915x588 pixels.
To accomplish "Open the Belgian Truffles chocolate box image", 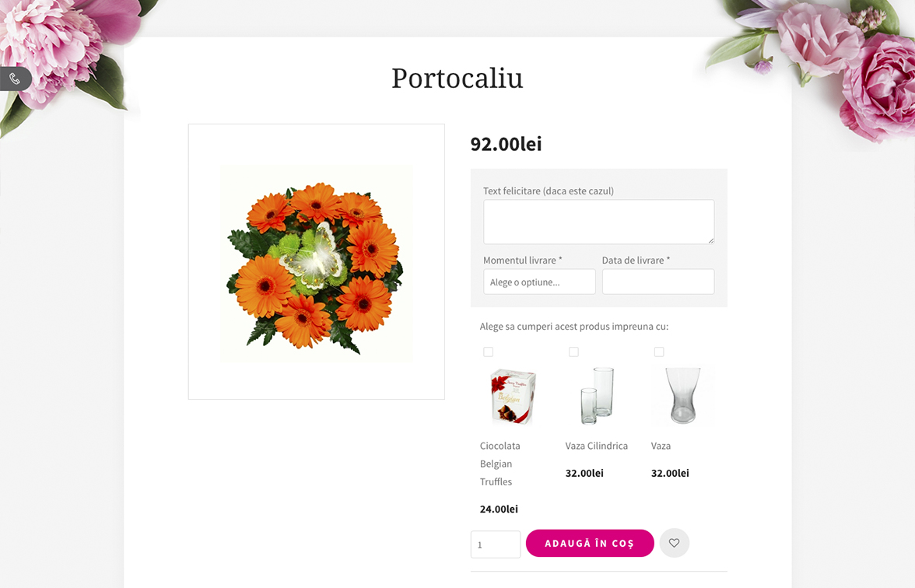I will coord(514,397).
